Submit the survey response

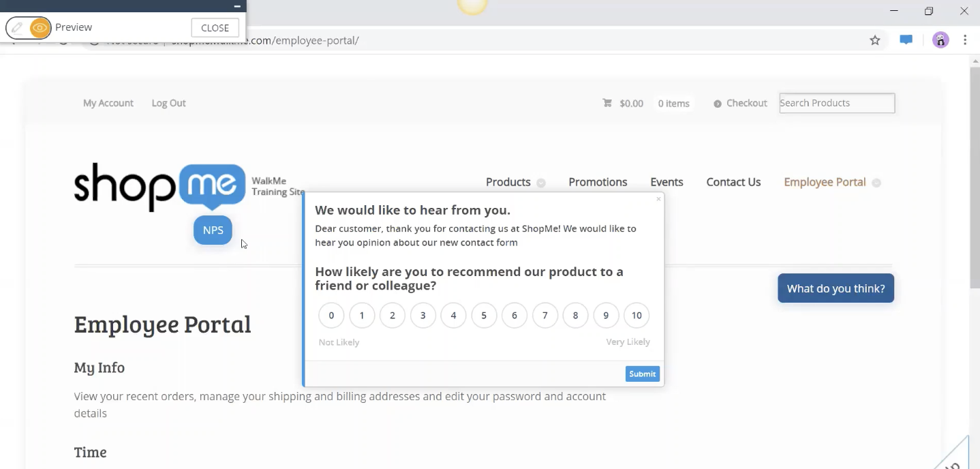coord(643,374)
